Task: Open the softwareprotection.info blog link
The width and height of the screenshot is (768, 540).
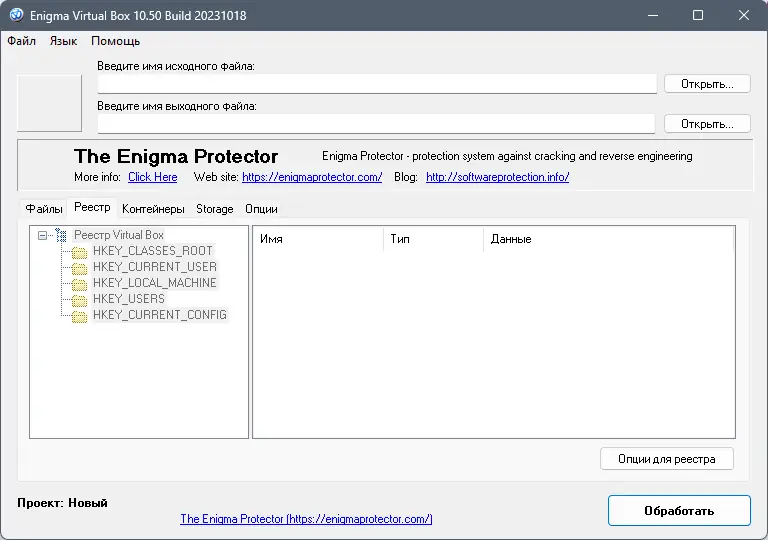Action: 498,177
